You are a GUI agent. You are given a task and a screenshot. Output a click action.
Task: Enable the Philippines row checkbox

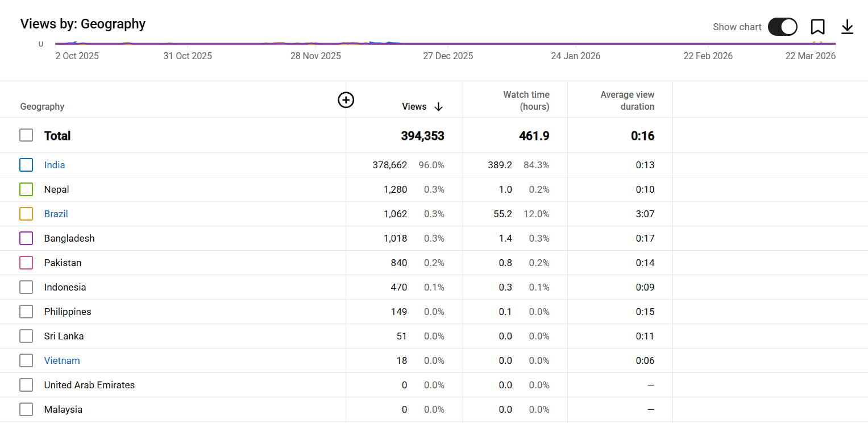tap(26, 312)
